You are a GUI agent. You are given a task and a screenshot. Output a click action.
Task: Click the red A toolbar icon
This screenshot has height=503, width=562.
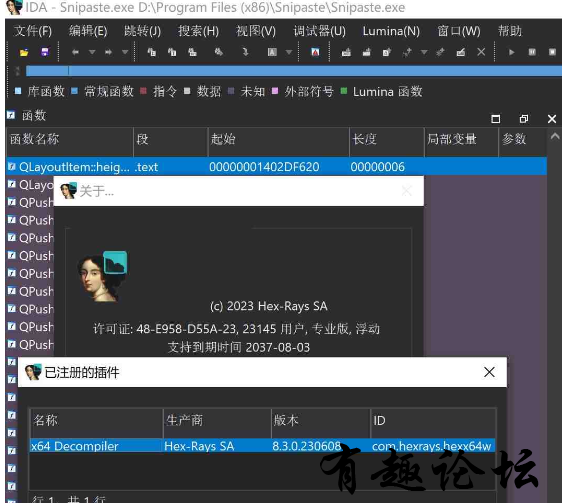point(315,52)
